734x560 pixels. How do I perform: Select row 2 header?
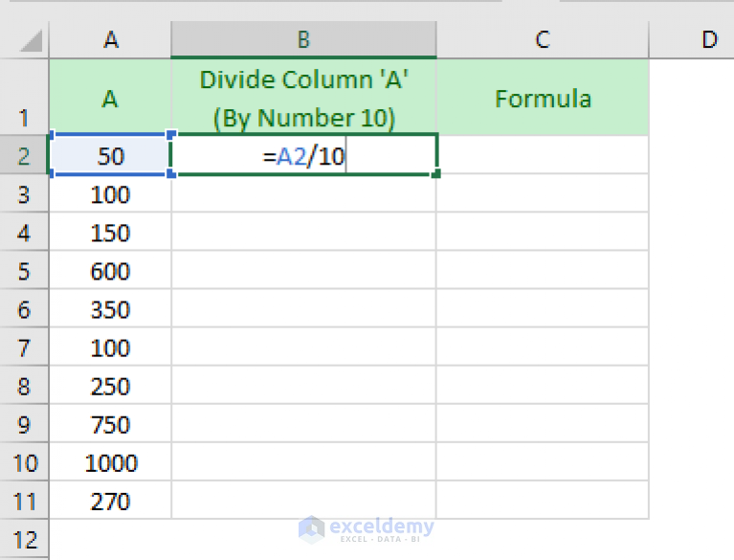coord(24,155)
